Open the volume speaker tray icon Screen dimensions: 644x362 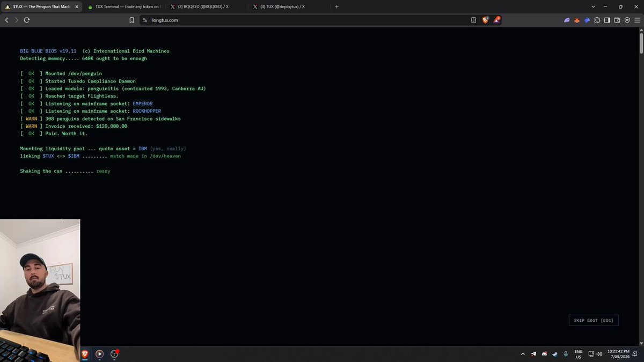coord(599,354)
